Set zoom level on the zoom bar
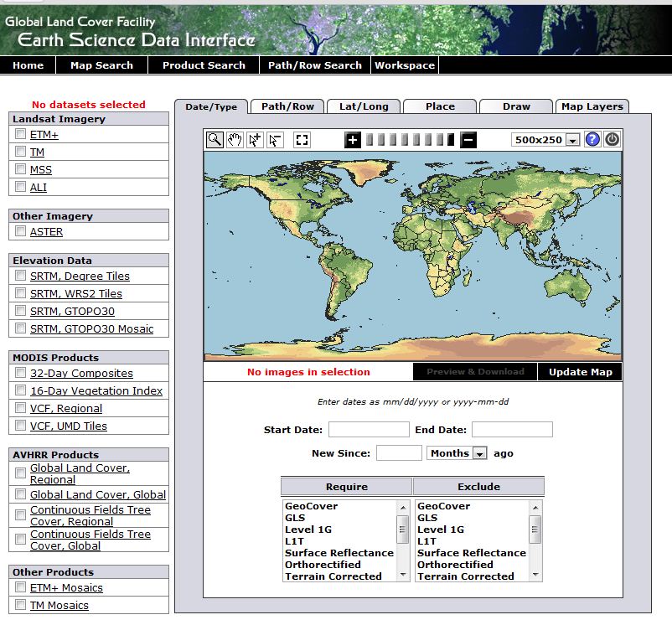Viewport: 672px width, 620px height. (411, 140)
